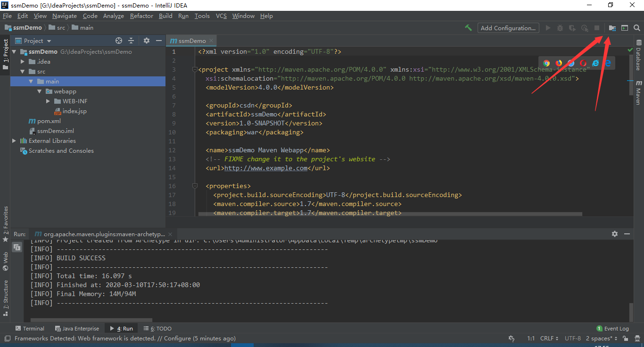Click Add Configuration button
Image resolution: width=644 pixels, height=347 pixels.
(508, 28)
